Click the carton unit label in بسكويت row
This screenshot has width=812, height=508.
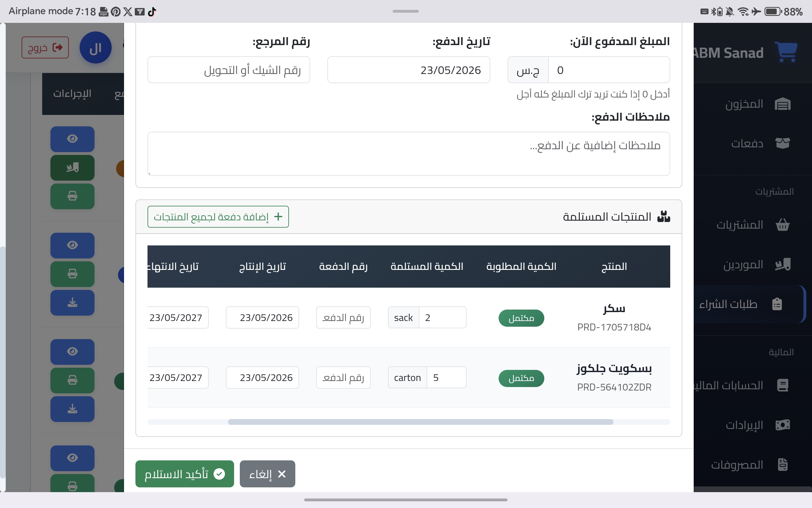click(407, 378)
